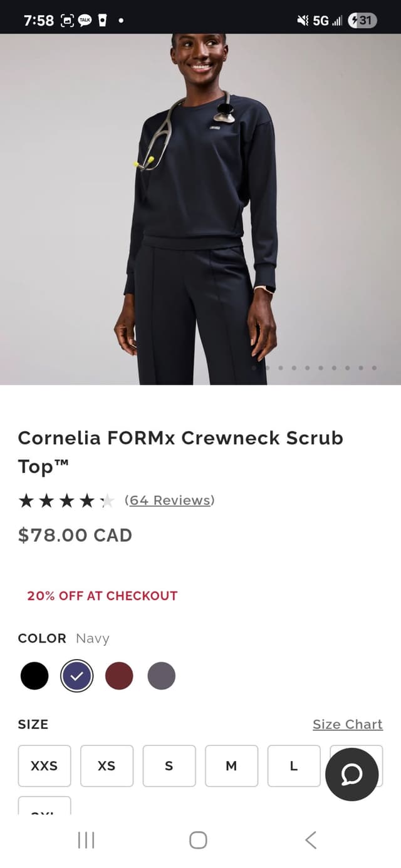Open the recent apps navigation icon

[x=86, y=840]
